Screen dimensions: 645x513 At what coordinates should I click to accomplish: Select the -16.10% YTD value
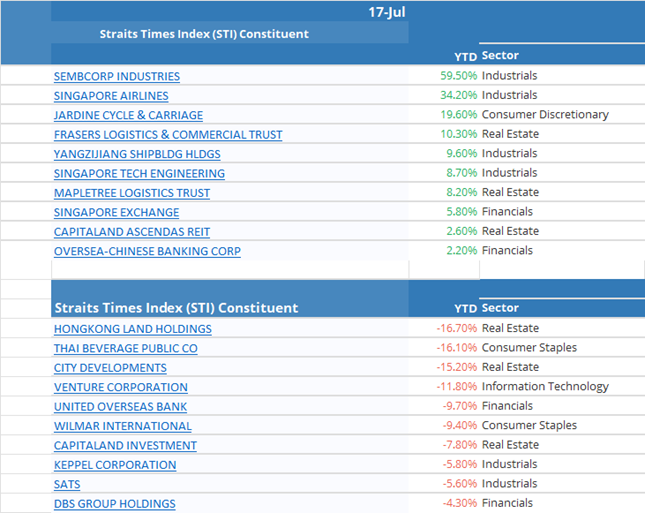pyautogui.click(x=457, y=348)
